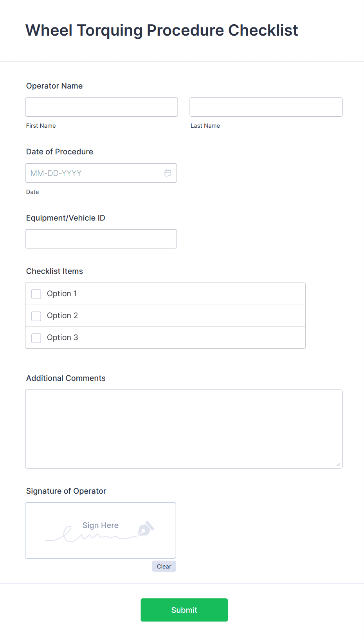Click the Sign Here signature area

100,531
